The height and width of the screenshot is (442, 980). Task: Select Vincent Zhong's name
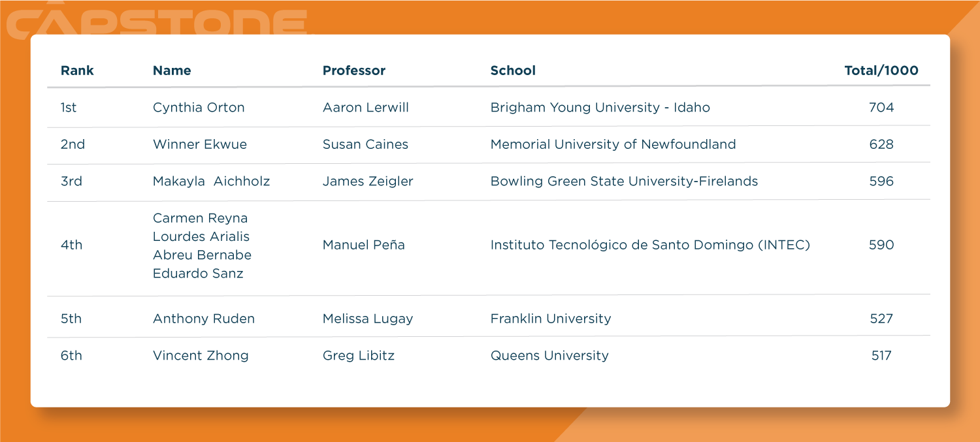[x=201, y=356]
